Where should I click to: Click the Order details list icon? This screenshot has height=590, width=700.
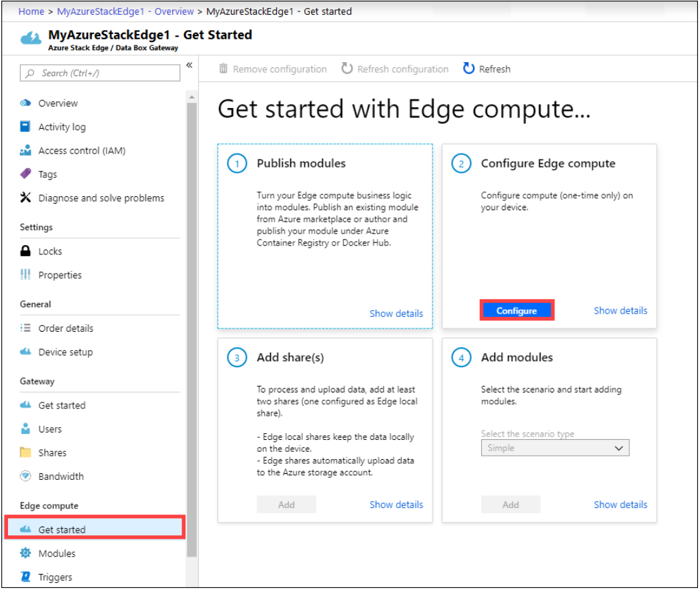point(25,328)
